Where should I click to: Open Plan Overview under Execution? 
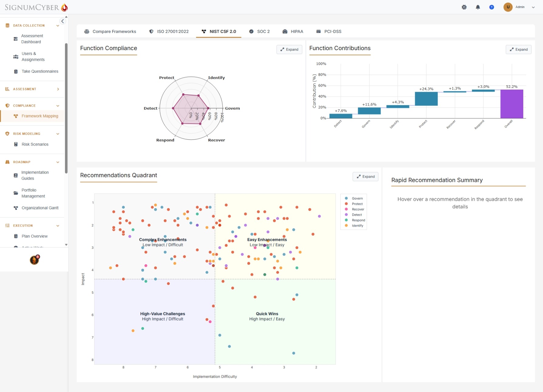click(x=34, y=236)
